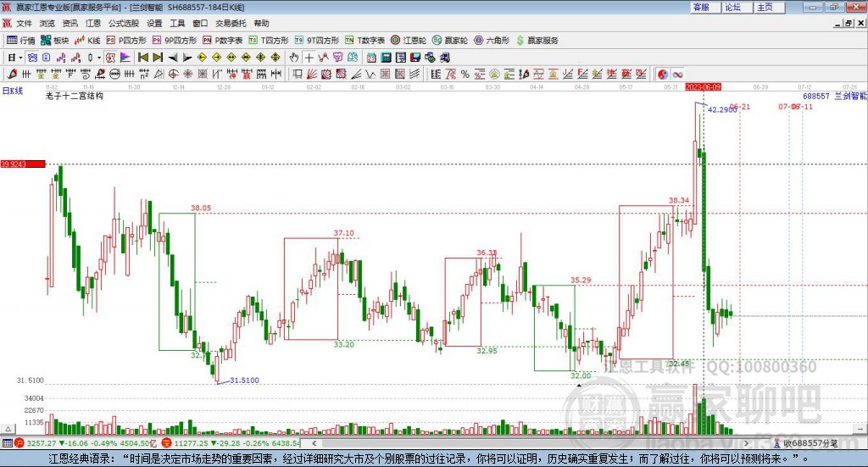Image resolution: width=868 pixels, height=467 pixels.
Task: Open the 交易委托 menu
Action: pos(231,23)
